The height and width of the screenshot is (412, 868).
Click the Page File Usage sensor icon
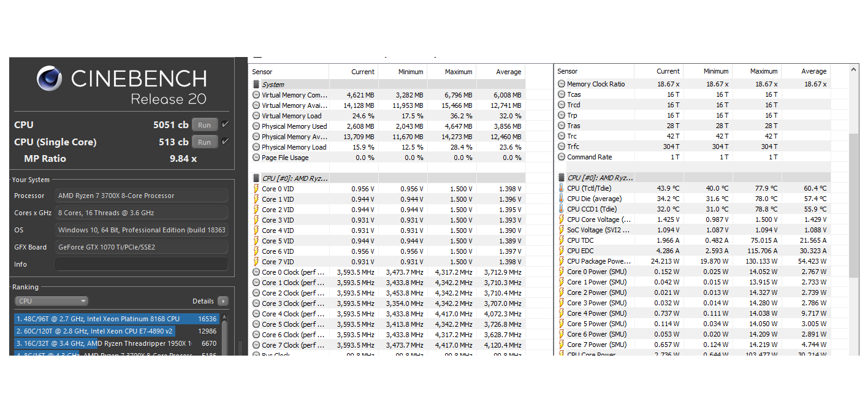pyautogui.click(x=256, y=158)
